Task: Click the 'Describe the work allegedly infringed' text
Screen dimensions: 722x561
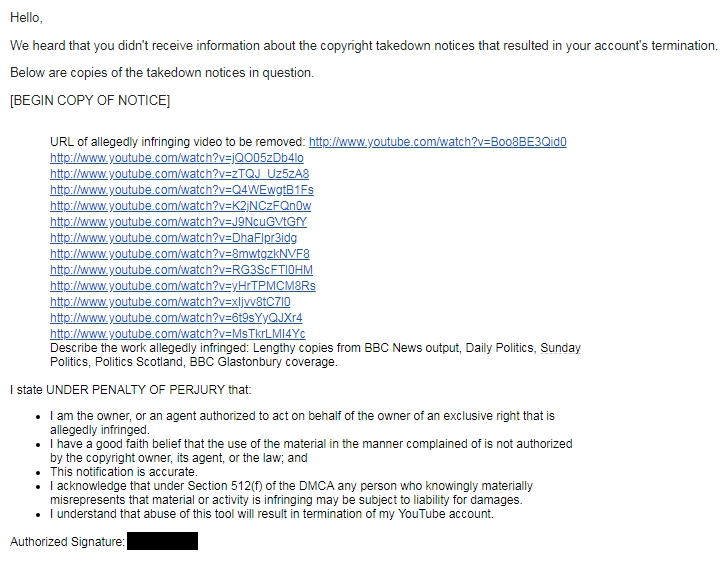Action: pyautogui.click(x=150, y=348)
